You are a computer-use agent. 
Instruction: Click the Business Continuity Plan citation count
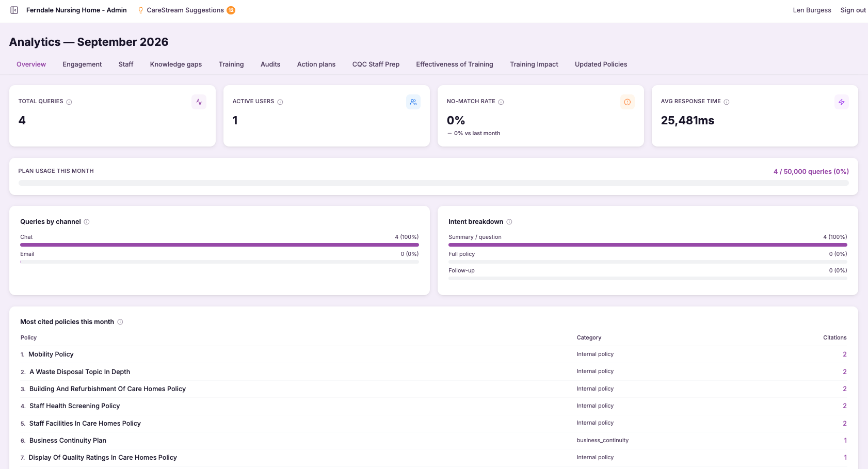coord(845,441)
